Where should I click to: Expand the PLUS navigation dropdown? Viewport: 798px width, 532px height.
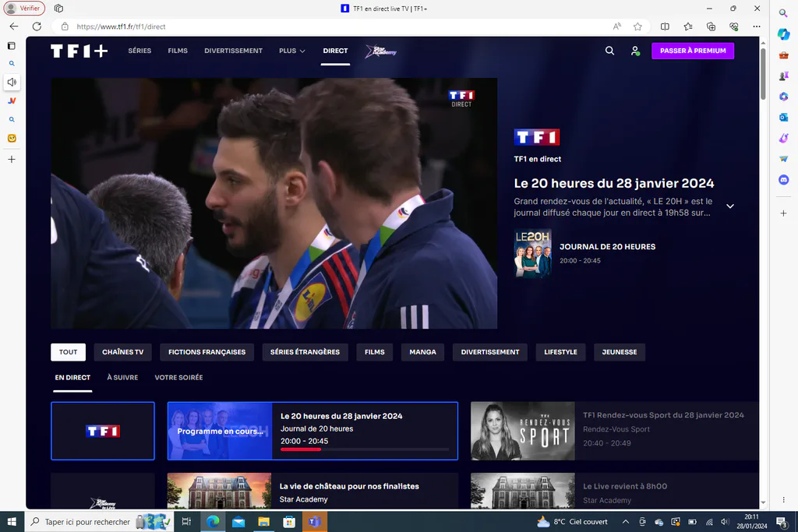coord(292,51)
